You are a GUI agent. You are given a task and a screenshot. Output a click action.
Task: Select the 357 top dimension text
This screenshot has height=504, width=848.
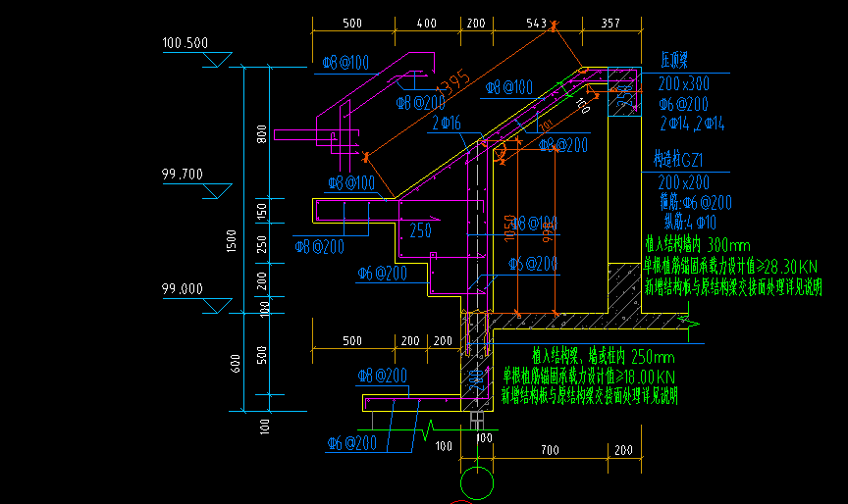point(609,22)
